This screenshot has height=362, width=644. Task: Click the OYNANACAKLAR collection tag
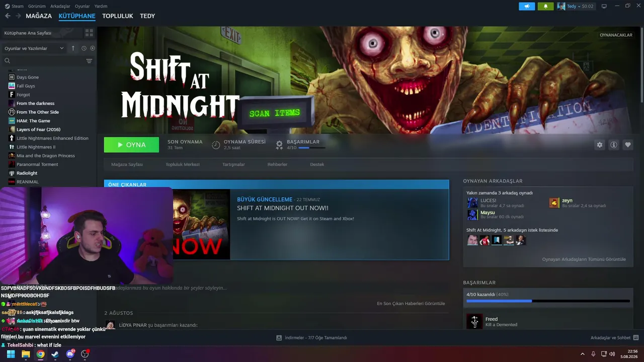tap(616, 35)
